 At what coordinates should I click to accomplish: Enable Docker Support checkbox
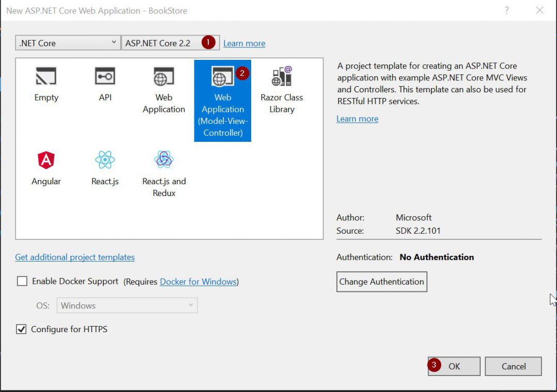pyautogui.click(x=22, y=282)
